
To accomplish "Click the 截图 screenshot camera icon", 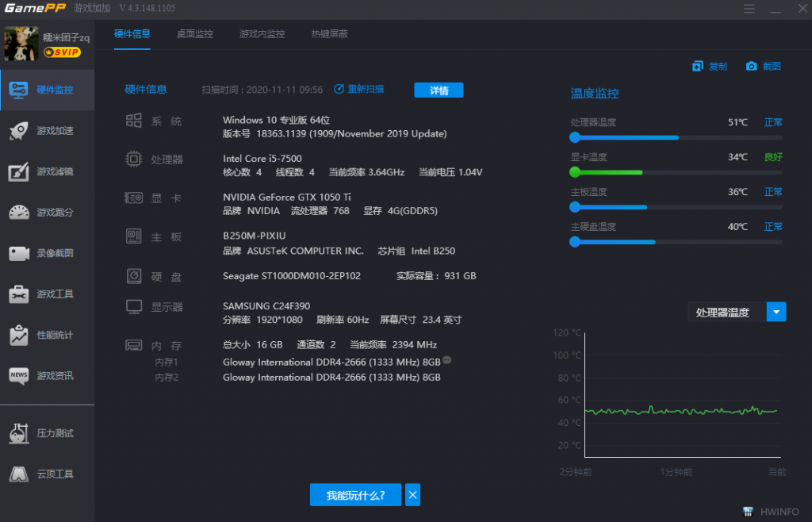I will click(751, 67).
